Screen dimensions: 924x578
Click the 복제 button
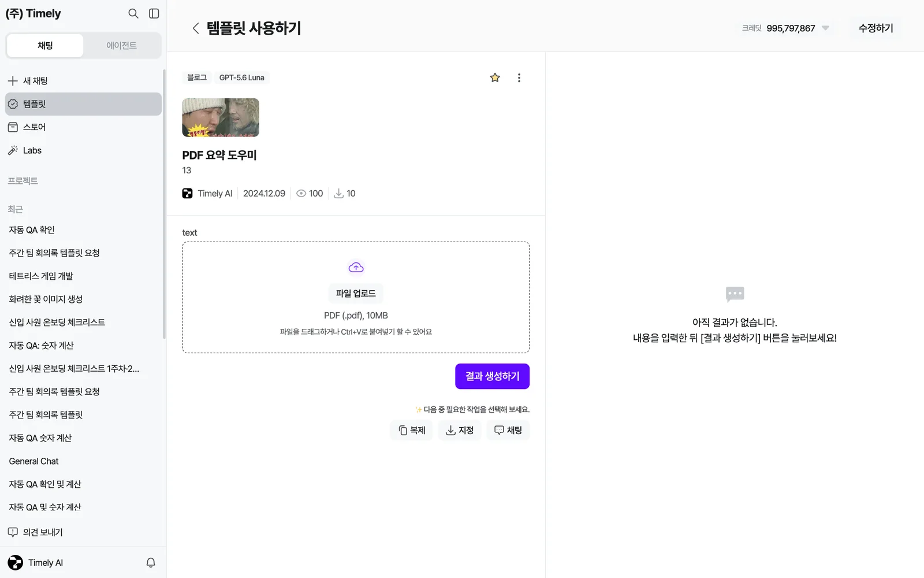point(412,430)
